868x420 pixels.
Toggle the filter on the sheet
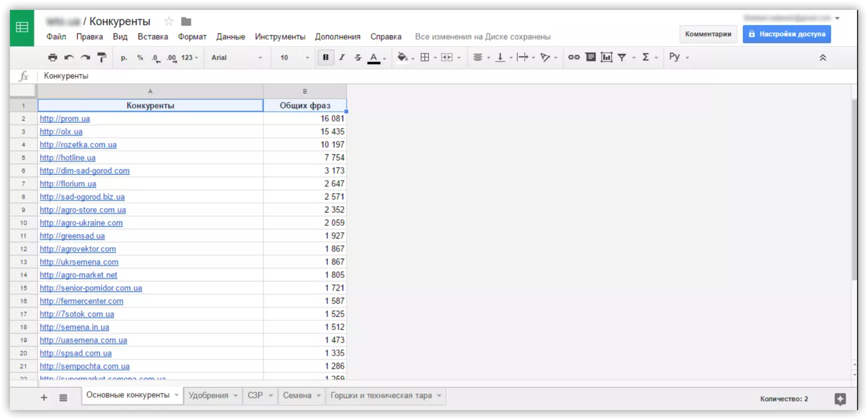coord(622,57)
